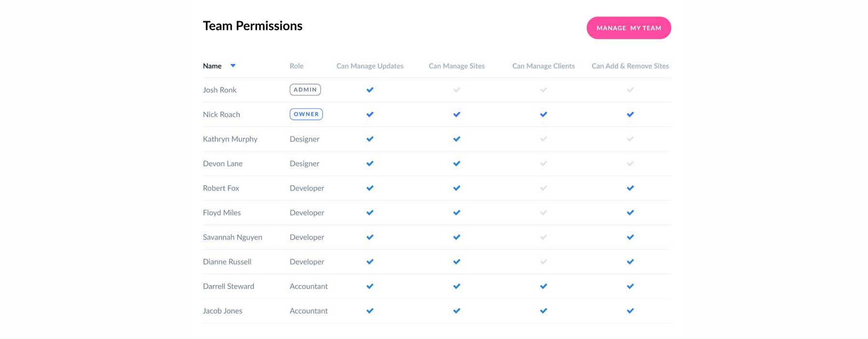Click the Can Manage Updates column header

[369, 66]
